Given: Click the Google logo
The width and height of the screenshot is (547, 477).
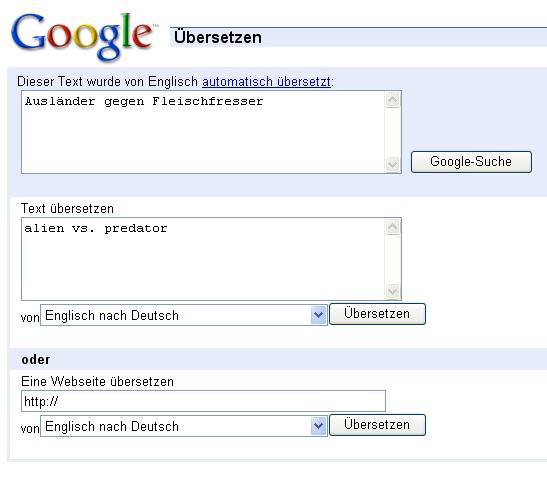Looking at the screenshot, I should 84,36.
